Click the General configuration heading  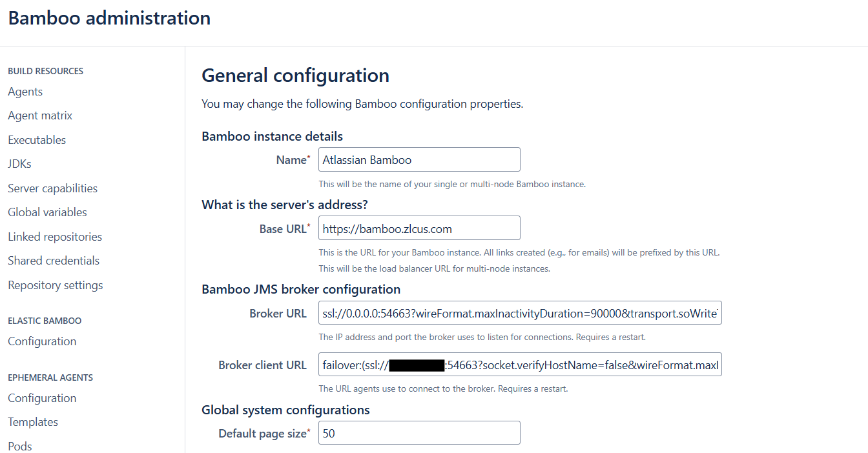(x=295, y=75)
